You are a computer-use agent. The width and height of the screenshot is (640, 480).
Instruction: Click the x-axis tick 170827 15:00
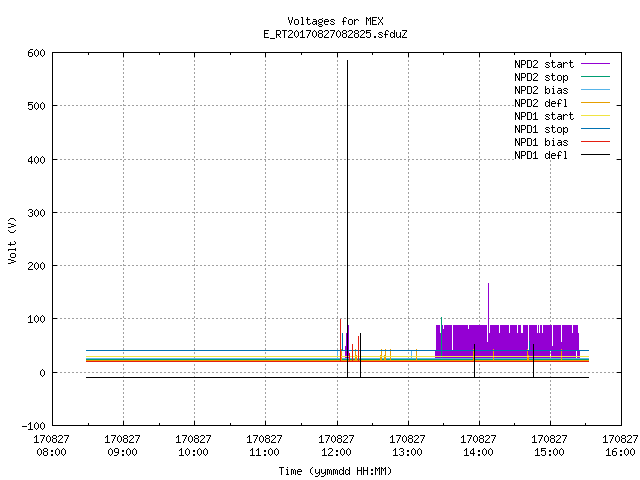point(549,446)
